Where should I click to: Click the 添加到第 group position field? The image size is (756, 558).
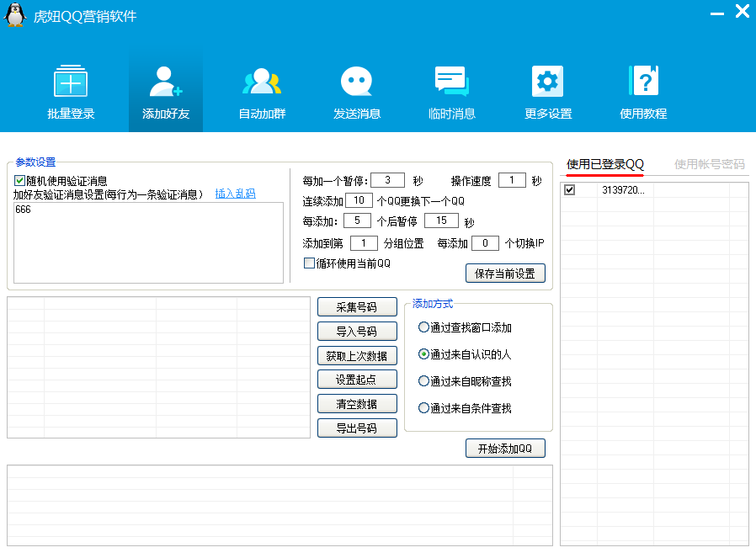(364, 243)
